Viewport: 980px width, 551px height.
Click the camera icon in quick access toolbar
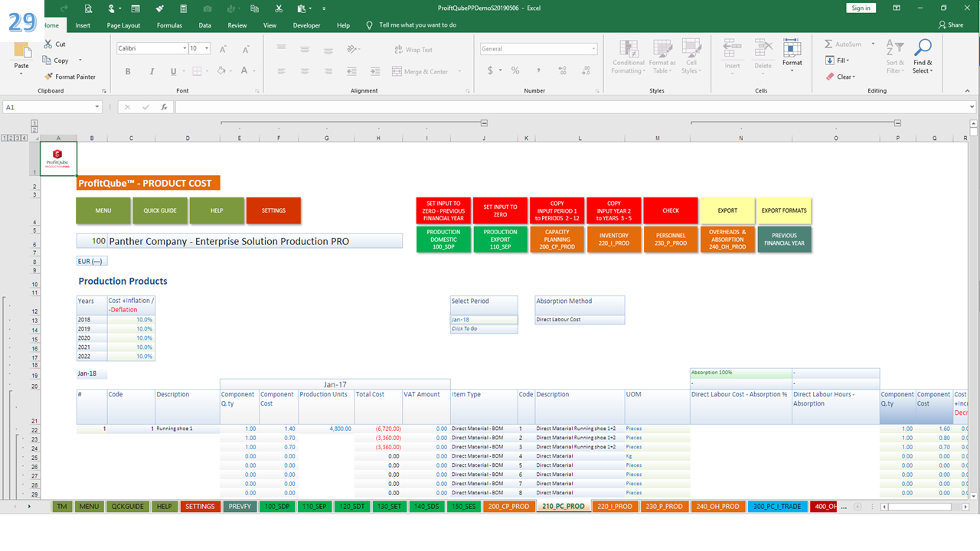click(207, 8)
